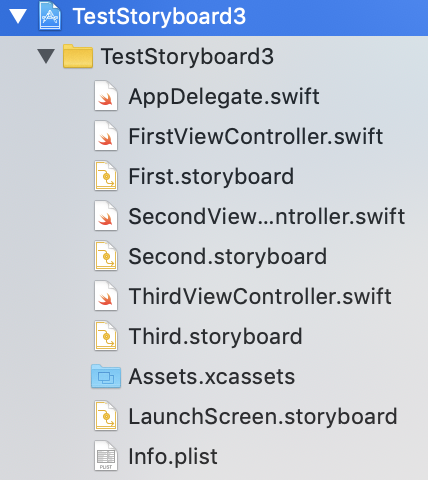Select Third.storyboard in the file list
This screenshot has width=428, height=480.
(215, 336)
